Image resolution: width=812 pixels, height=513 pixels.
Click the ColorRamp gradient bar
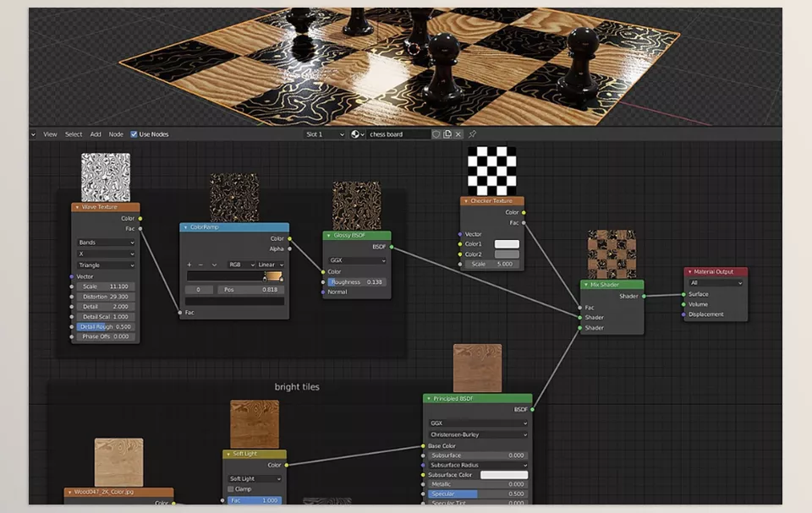pos(234,276)
